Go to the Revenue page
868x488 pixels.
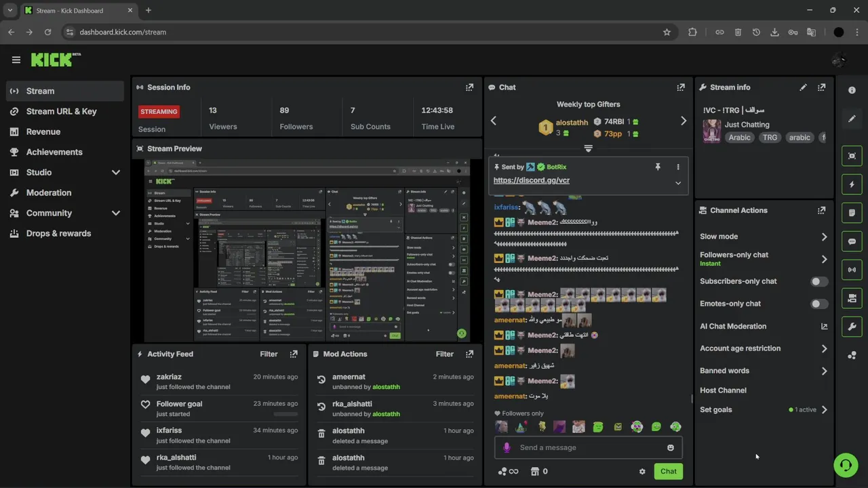pos(65,131)
